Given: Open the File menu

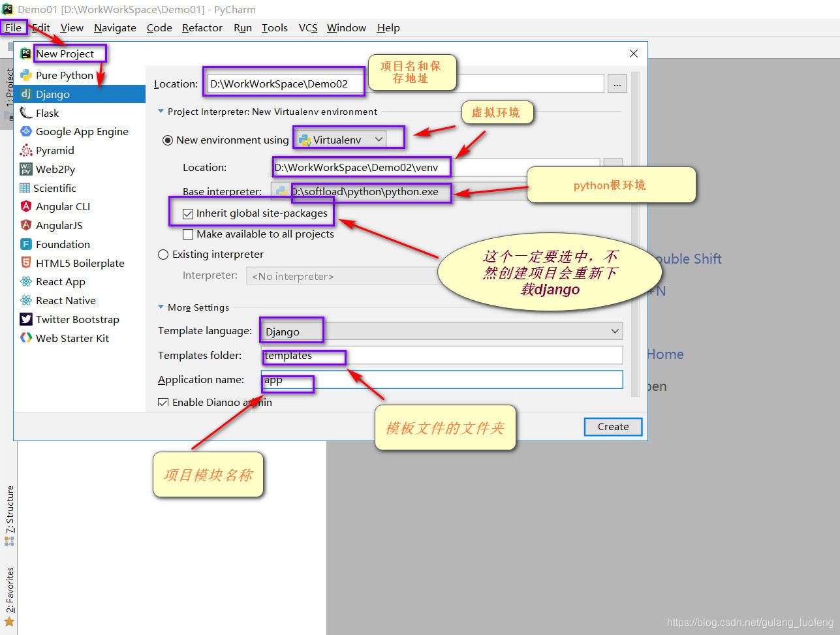Looking at the screenshot, I should coord(13,27).
